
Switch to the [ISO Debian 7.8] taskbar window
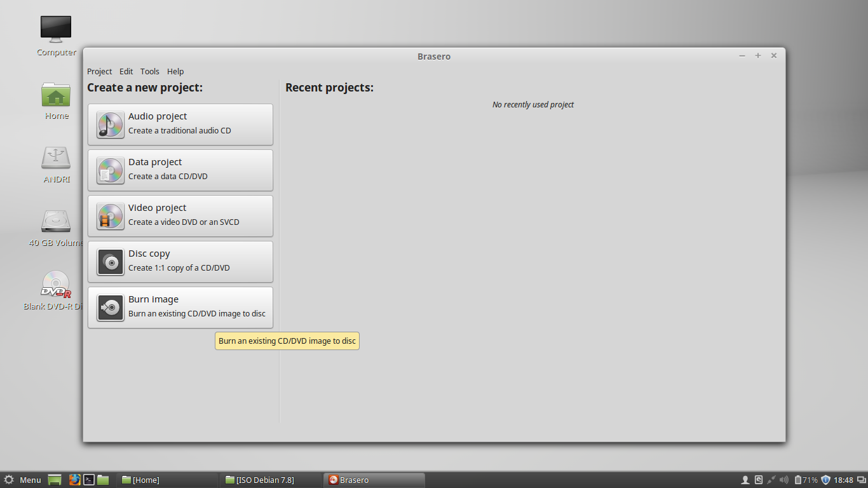click(270, 480)
